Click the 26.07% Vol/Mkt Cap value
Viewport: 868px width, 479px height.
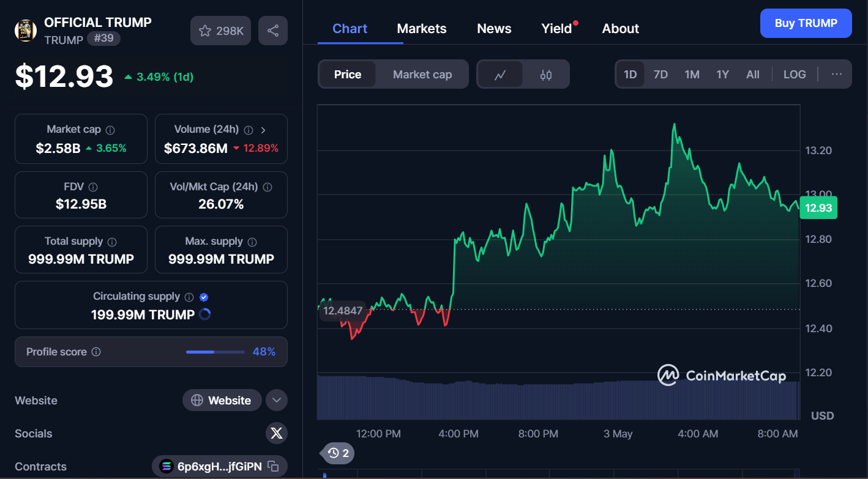(x=221, y=204)
